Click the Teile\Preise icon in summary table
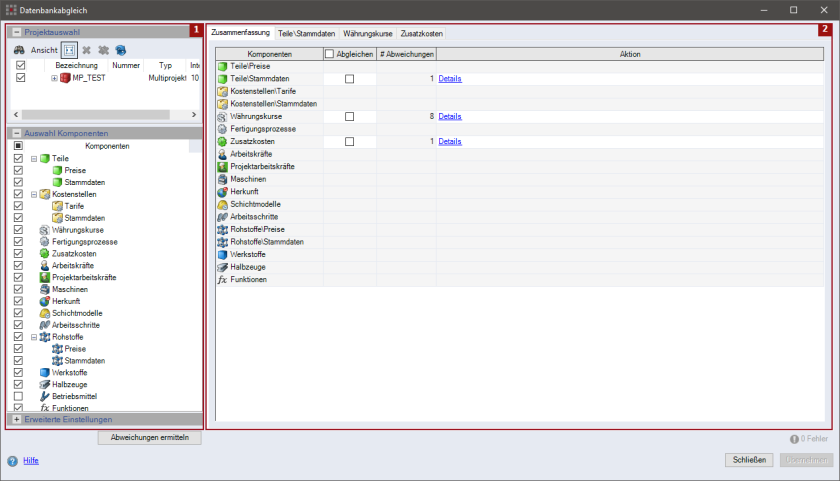Image resolution: width=840 pixels, height=481 pixels. click(222, 66)
